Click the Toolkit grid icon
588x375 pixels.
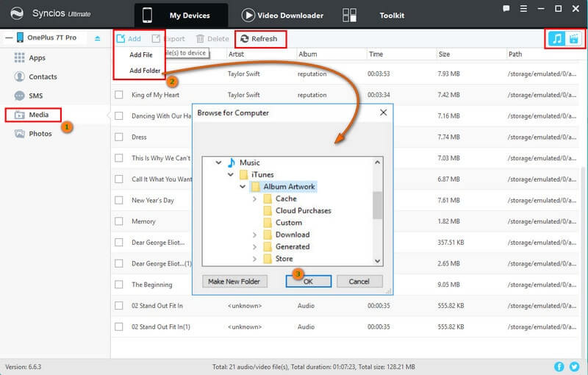coord(350,15)
